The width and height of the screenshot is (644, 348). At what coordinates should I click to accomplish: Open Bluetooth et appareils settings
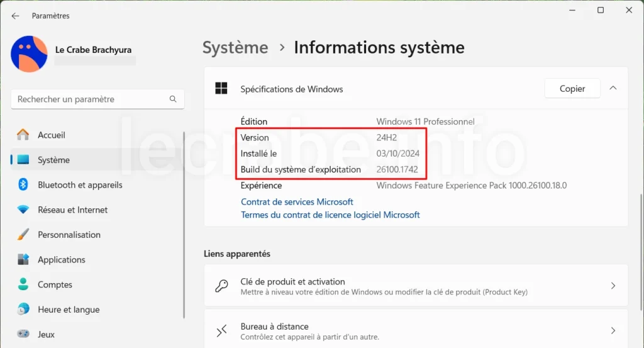click(96, 185)
